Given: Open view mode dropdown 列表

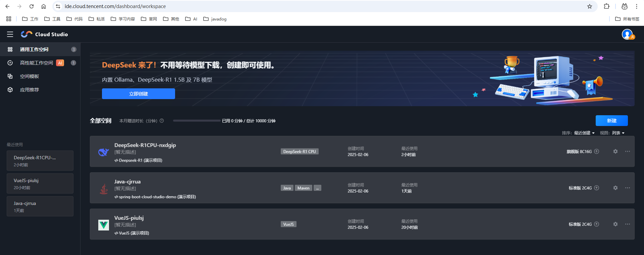Looking at the screenshot, I should coord(618,133).
